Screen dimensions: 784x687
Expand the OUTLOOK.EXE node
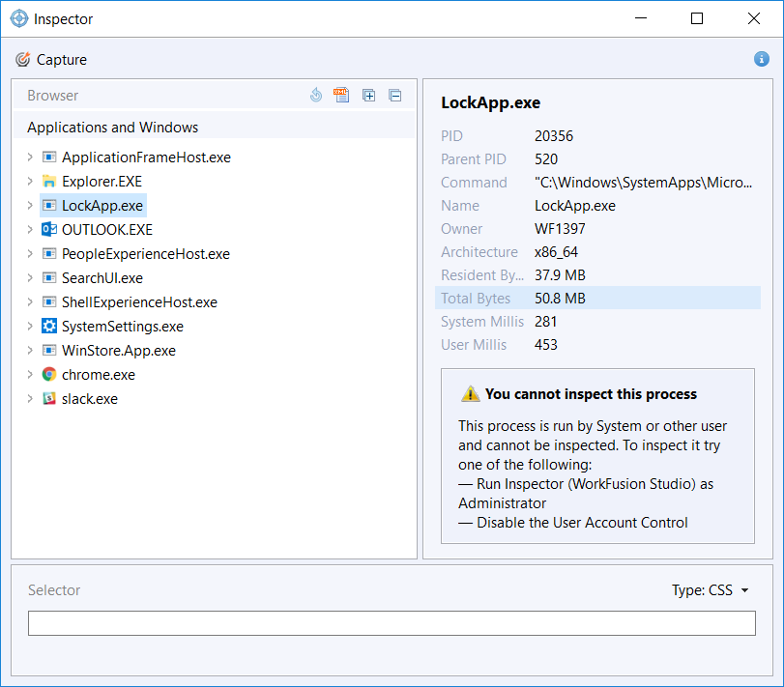pos(30,229)
